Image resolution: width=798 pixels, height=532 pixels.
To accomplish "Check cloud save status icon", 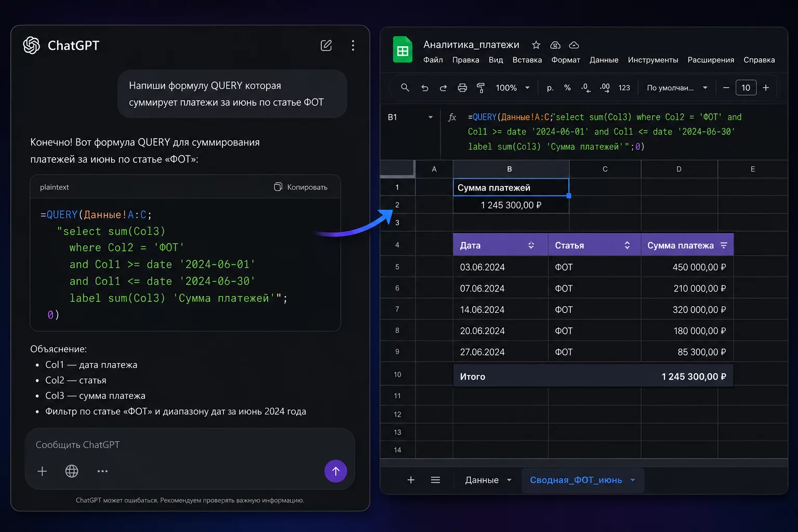I will (x=574, y=45).
